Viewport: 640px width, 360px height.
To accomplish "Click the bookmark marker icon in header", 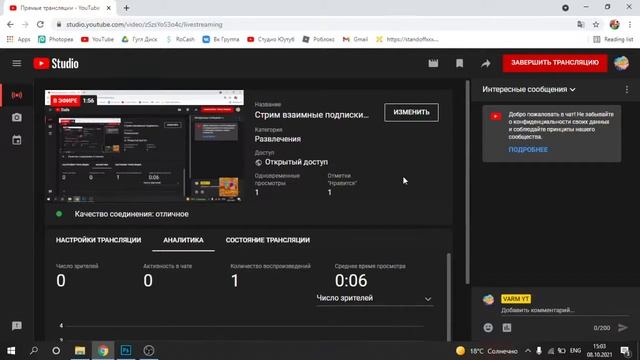I will tap(459, 63).
